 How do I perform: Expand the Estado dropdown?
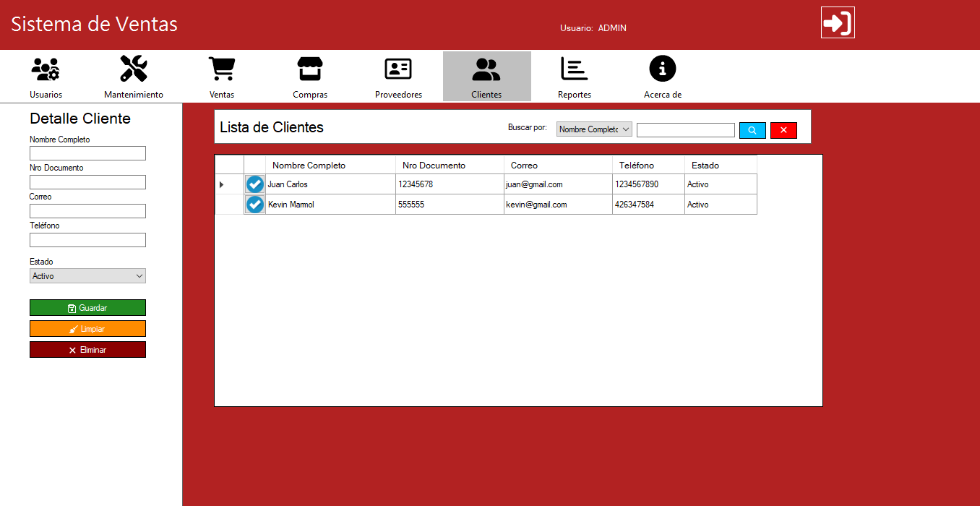(87, 276)
